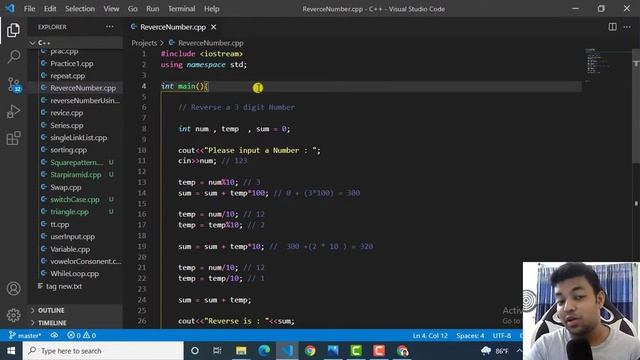Open Run and Debug view
640x360 pixels.
click(x=13, y=111)
